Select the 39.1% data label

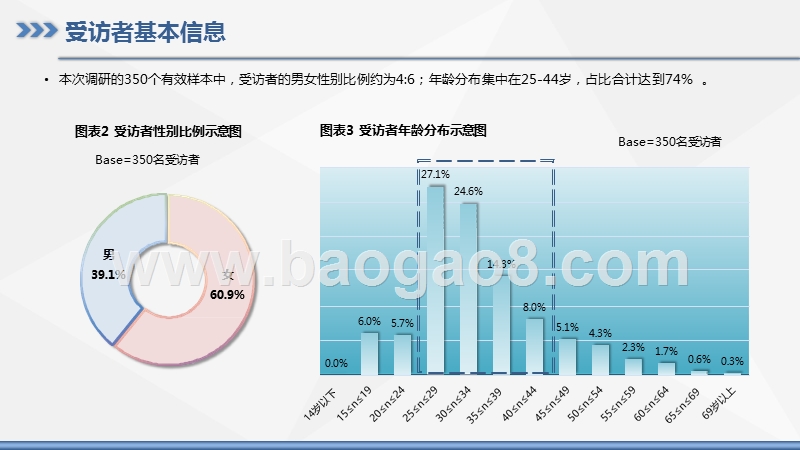pos(108,274)
